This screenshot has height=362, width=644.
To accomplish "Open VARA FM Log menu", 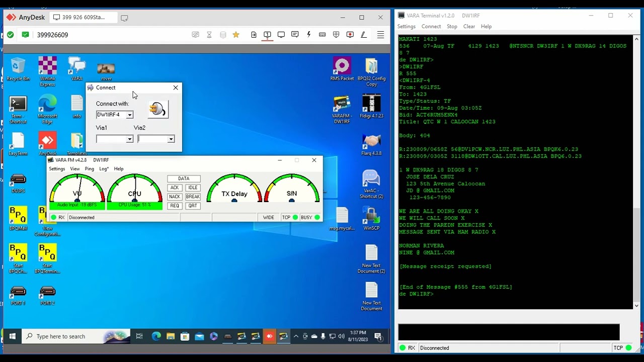I will (x=104, y=169).
